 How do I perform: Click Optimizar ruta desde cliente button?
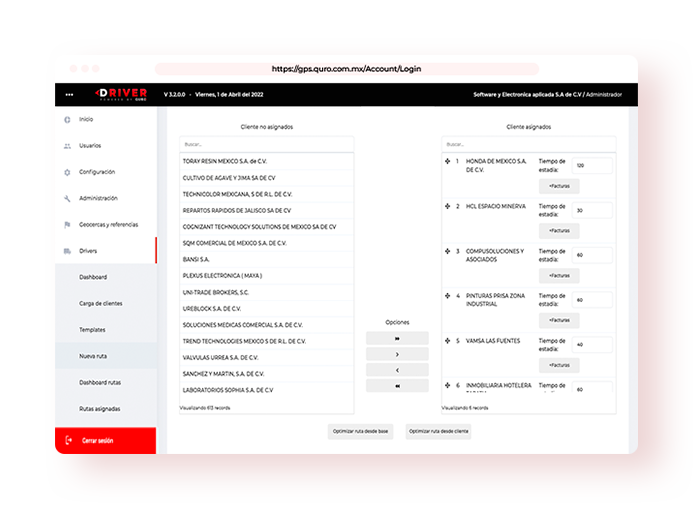438,431
